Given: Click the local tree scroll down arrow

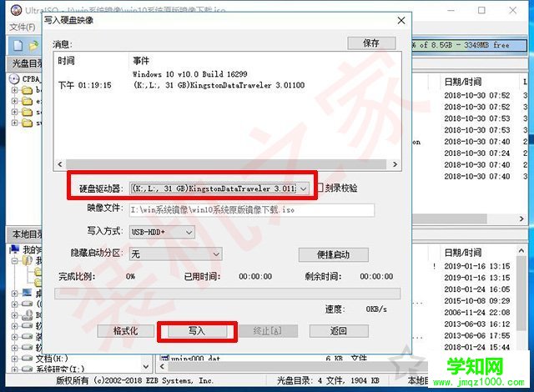Looking at the screenshot, I should [x=146, y=366].
